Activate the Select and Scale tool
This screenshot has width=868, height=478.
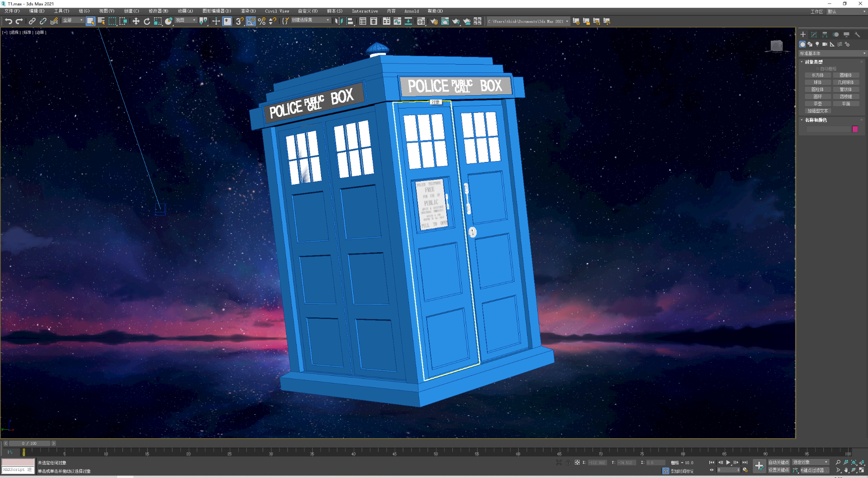[157, 21]
